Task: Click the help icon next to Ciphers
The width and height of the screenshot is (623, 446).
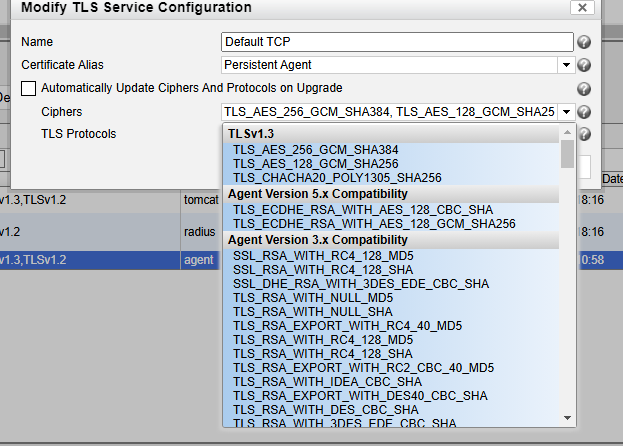Action: click(x=584, y=112)
